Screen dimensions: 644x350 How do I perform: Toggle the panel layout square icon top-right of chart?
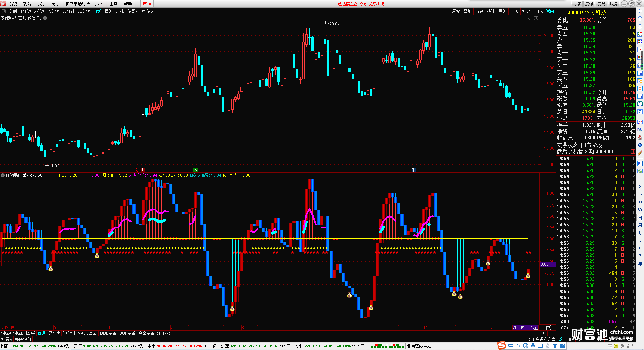536,18
